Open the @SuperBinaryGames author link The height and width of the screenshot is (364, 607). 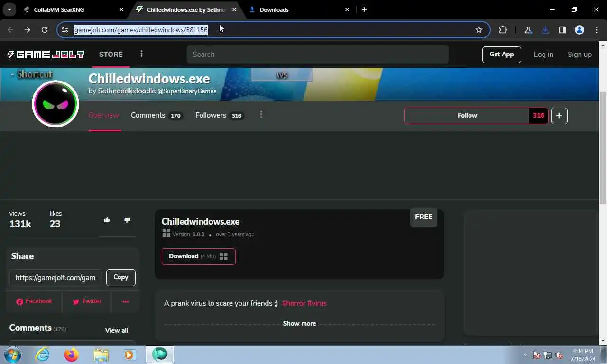pyautogui.click(x=187, y=91)
